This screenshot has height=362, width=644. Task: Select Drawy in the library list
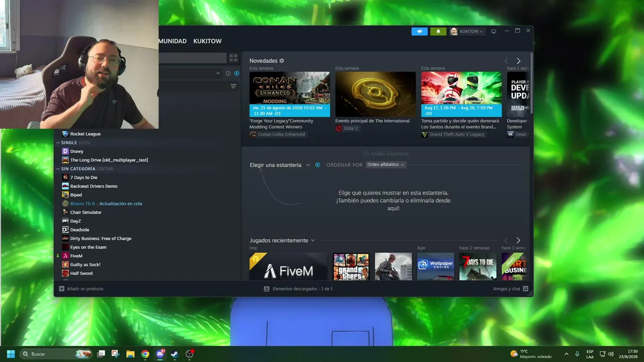[x=76, y=151]
